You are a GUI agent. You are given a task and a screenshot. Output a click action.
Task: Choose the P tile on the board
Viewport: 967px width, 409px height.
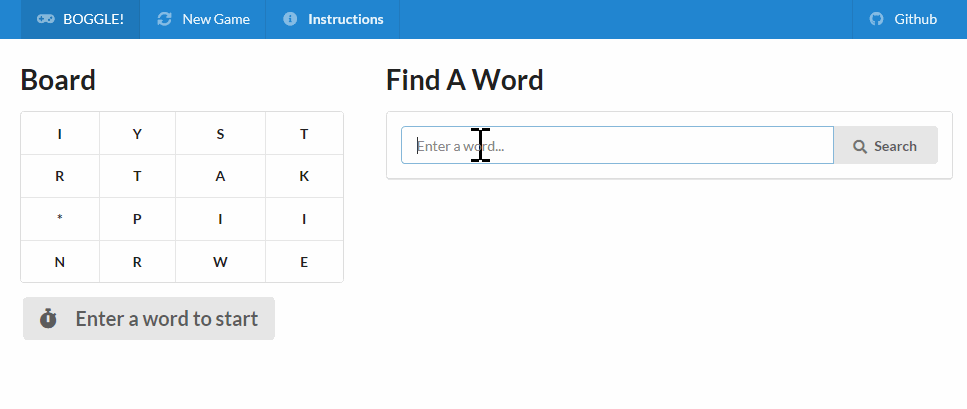tap(137, 220)
